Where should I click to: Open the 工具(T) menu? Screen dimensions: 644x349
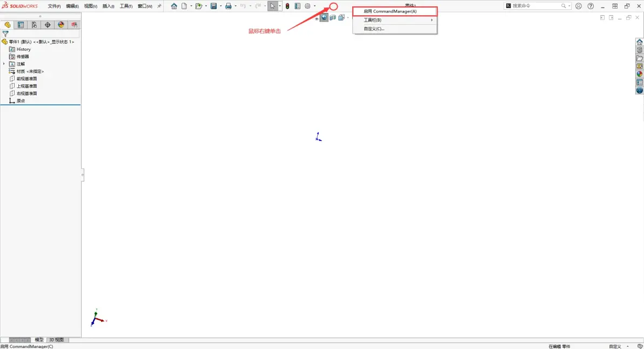[126, 6]
